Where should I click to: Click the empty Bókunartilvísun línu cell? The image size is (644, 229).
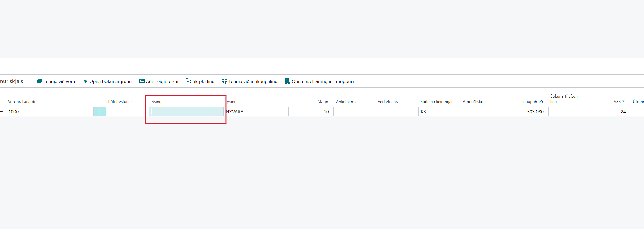[567, 112]
